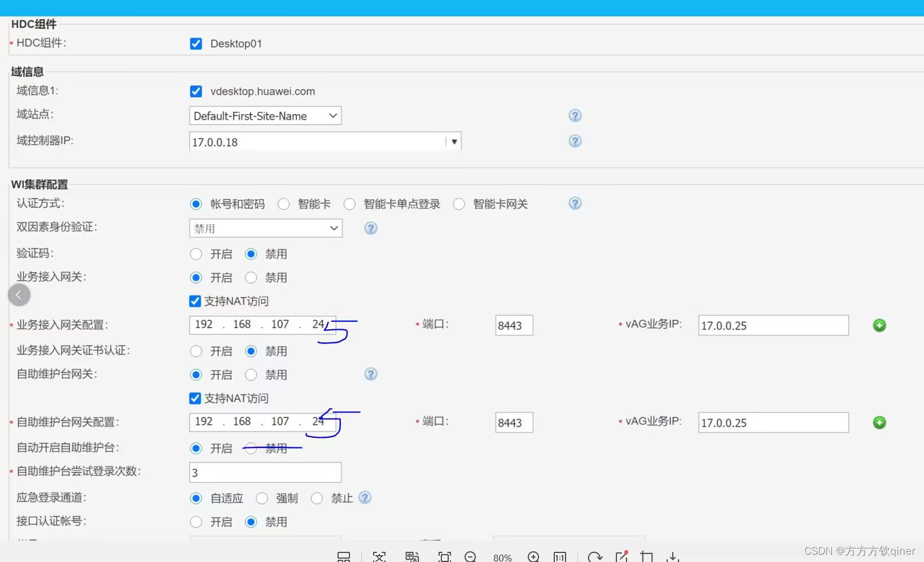924x562 pixels.
Task: Click the help icon next to 域控制器IP
Action: click(575, 141)
